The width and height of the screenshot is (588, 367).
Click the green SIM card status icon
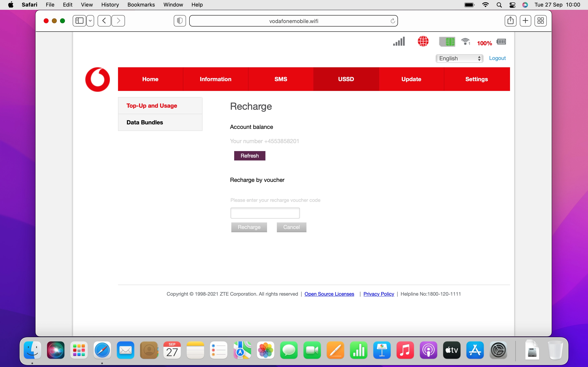click(447, 42)
